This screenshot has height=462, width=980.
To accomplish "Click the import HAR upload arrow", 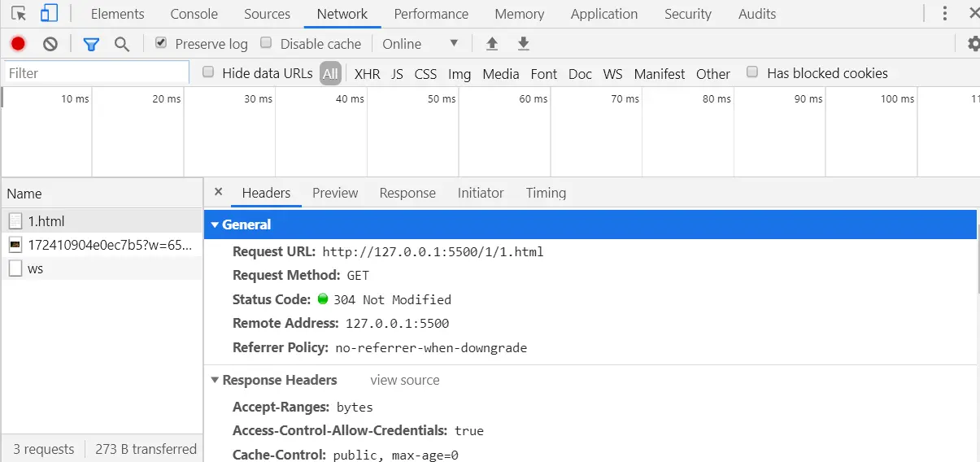I will [491, 44].
